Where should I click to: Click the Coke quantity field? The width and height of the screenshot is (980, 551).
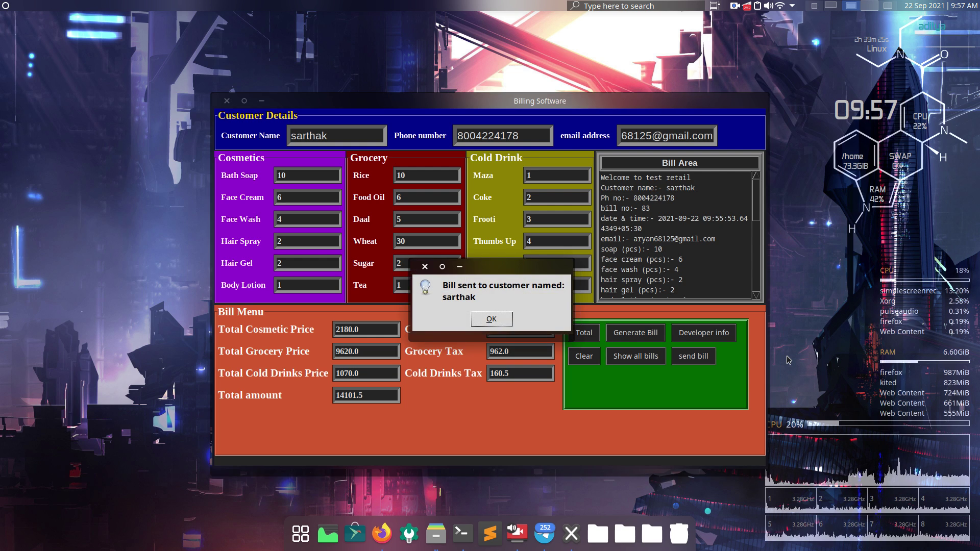(x=557, y=197)
